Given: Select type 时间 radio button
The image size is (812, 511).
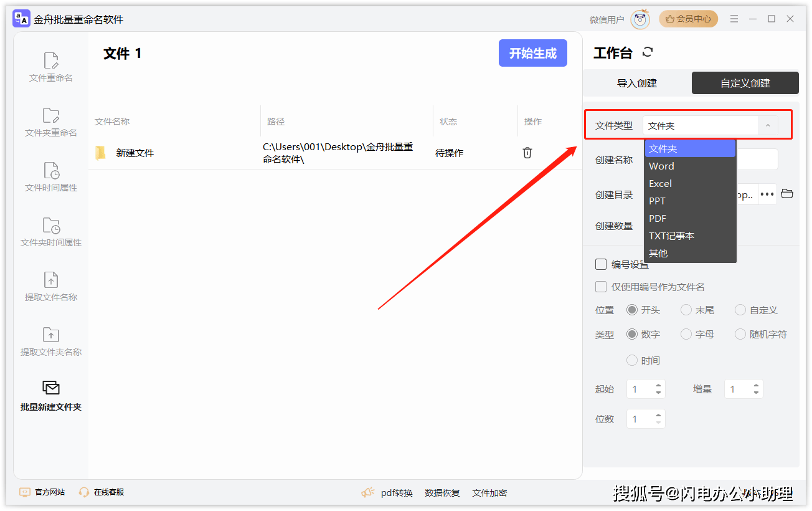Looking at the screenshot, I should 632,360.
